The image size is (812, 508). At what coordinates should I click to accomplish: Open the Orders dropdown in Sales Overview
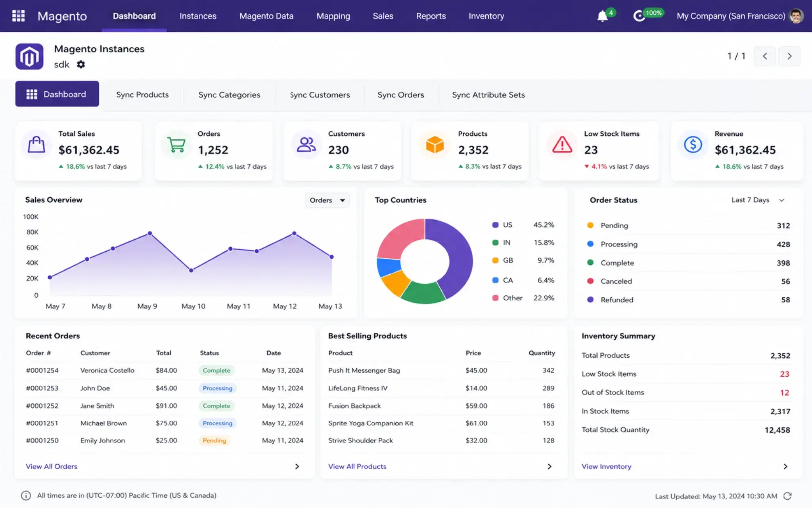(327, 200)
